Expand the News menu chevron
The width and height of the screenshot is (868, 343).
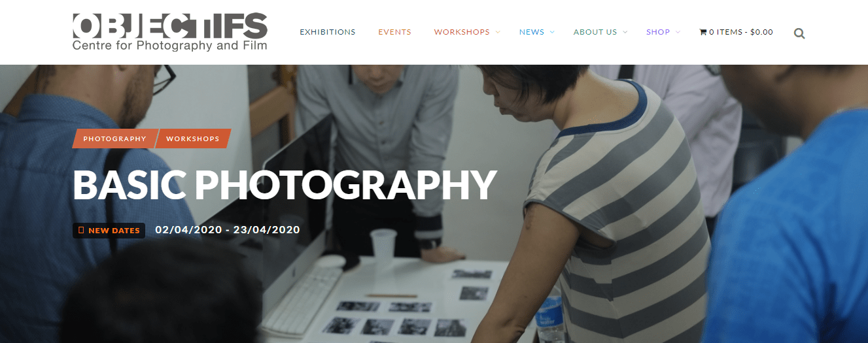point(552,32)
